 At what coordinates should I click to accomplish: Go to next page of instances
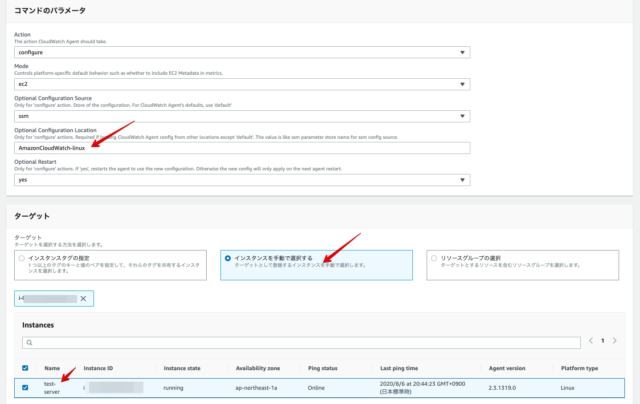click(615, 341)
